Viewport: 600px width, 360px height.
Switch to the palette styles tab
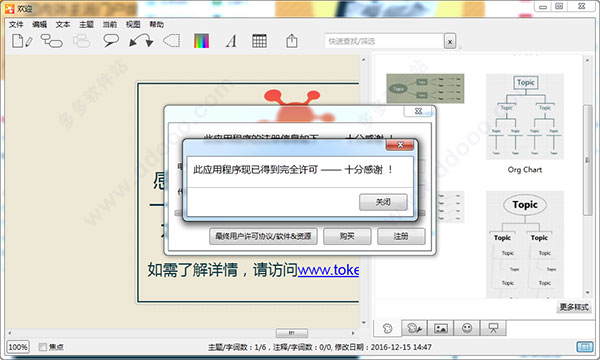[x=387, y=328]
